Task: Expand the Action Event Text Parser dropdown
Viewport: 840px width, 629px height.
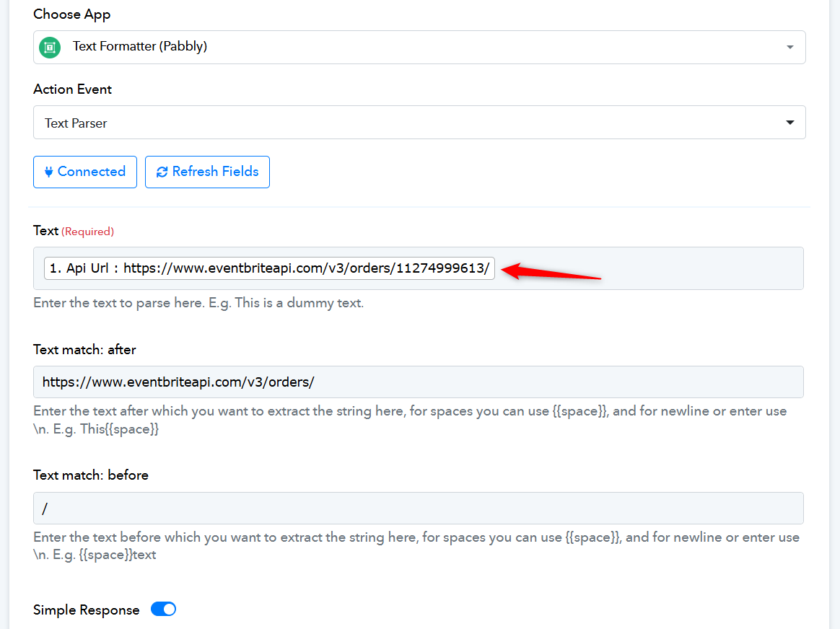Action: pos(419,122)
